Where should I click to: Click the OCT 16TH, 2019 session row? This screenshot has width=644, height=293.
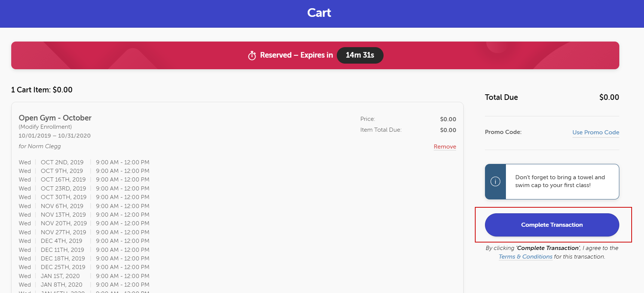pos(84,180)
